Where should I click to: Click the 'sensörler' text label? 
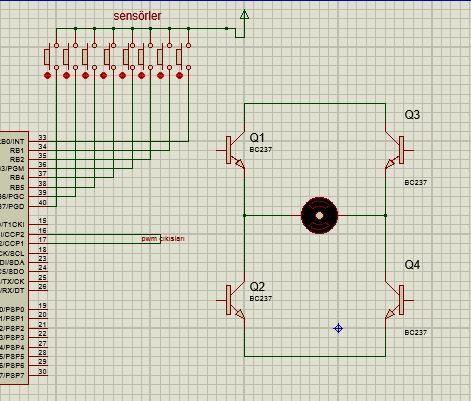137,16
